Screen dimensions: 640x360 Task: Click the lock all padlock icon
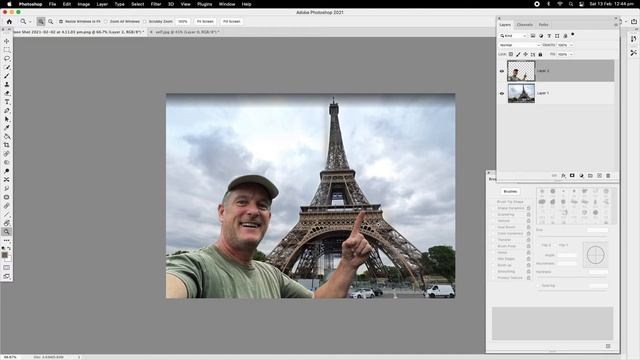tap(540, 54)
